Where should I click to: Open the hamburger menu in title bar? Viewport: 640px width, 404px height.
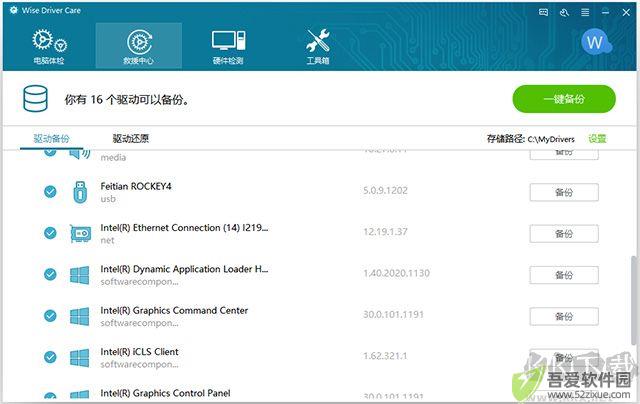[585, 12]
